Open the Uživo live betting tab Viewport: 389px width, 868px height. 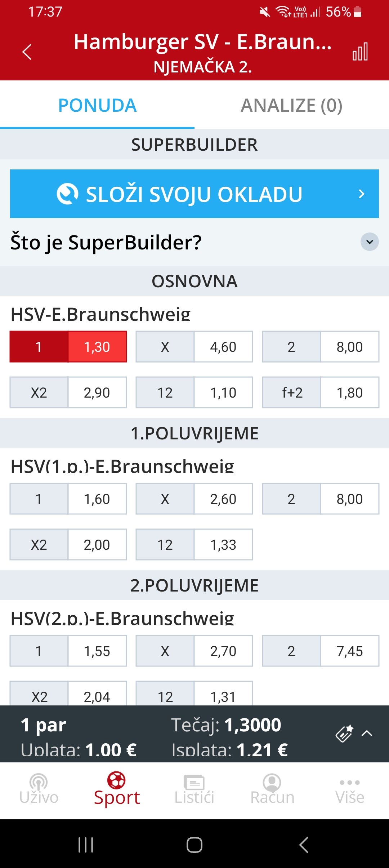pos(39,789)
